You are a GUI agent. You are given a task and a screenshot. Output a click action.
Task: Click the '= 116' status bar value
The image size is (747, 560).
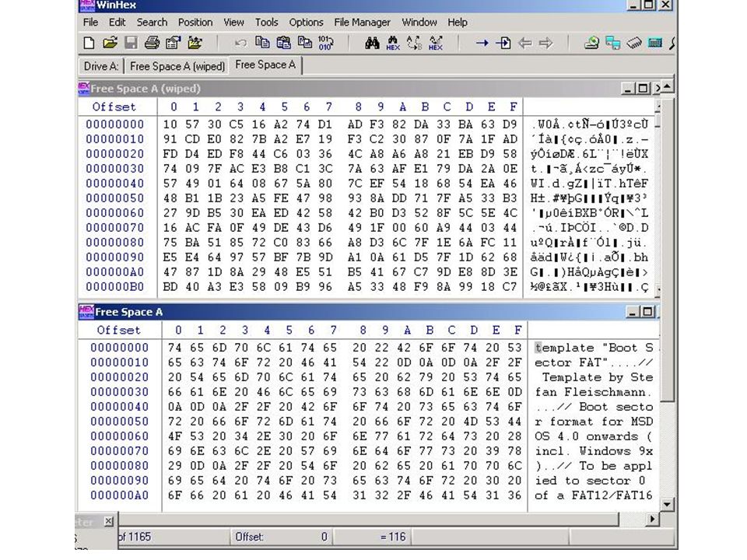click(393, 537)
